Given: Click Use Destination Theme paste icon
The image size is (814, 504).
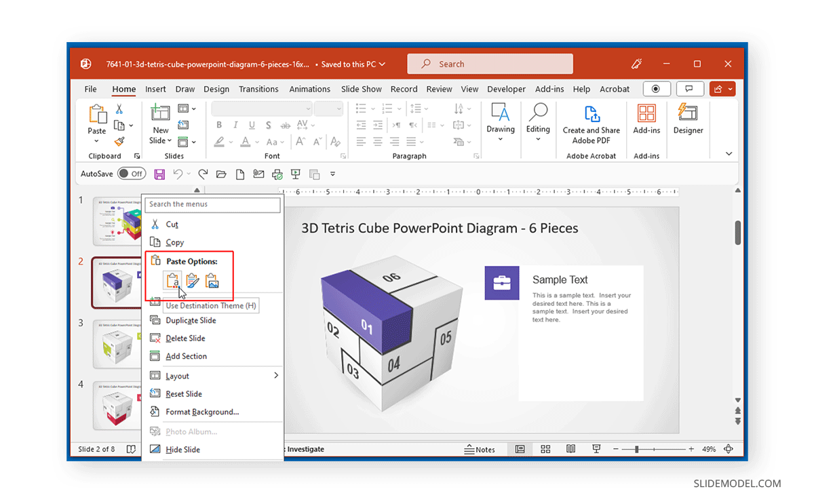Looking at the screenshot, I should 172,280.
